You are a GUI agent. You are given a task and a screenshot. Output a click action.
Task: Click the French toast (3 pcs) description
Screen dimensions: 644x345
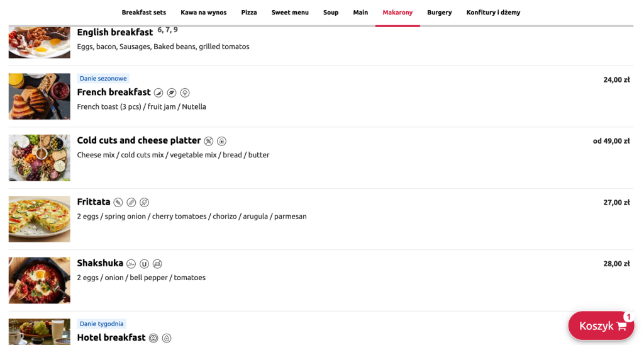pos(142,107)
